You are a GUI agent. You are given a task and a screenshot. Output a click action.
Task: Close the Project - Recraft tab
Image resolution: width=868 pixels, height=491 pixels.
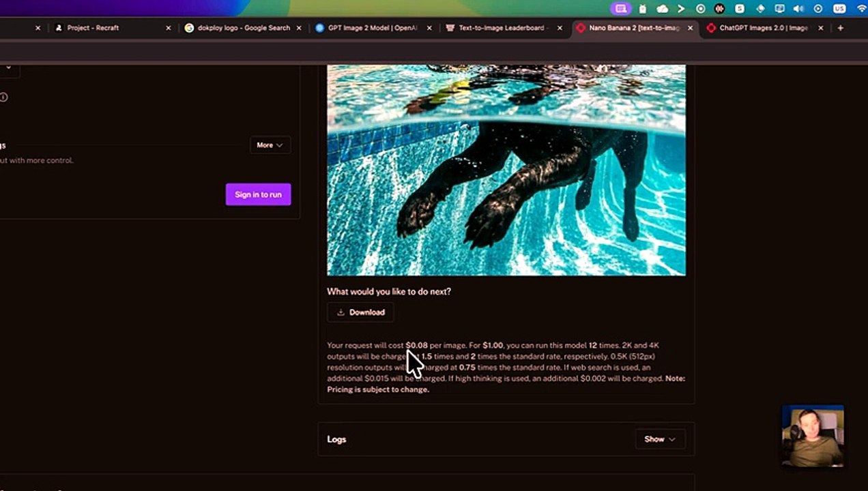[x=169, y=28]
